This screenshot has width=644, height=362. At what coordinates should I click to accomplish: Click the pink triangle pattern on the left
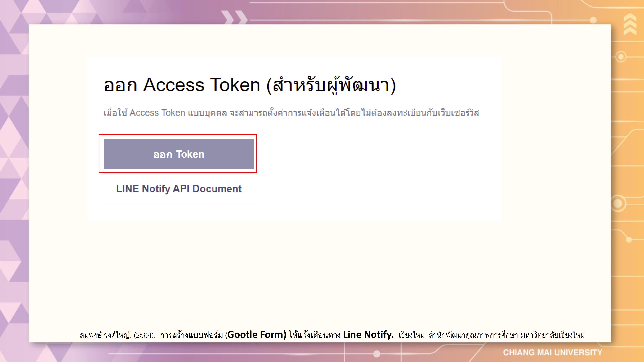(x=14, y=175)
